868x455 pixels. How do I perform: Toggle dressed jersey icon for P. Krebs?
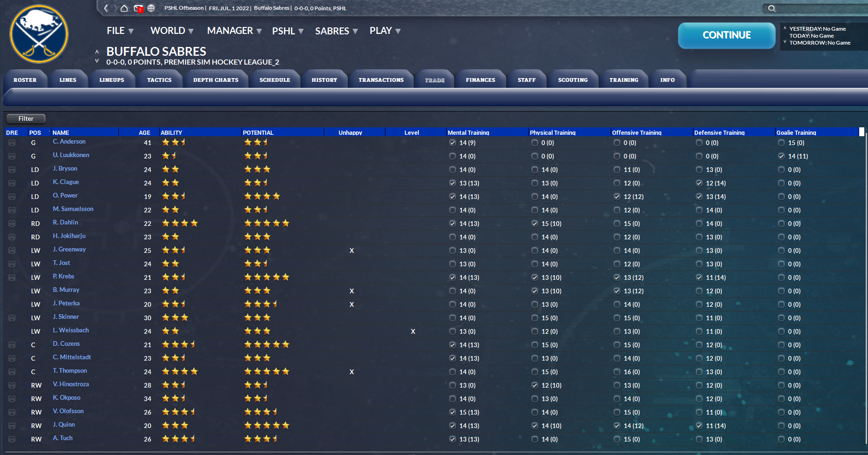tap(12, 277)
